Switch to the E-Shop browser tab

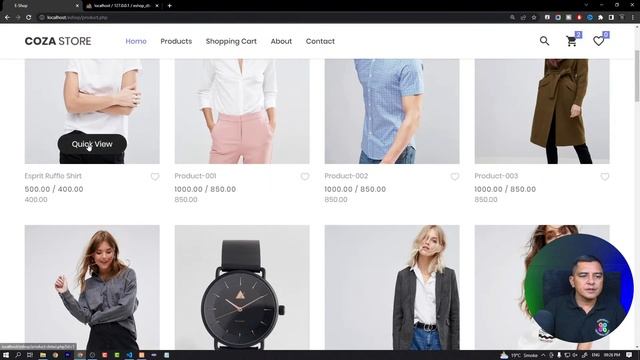tap(41, 6)
